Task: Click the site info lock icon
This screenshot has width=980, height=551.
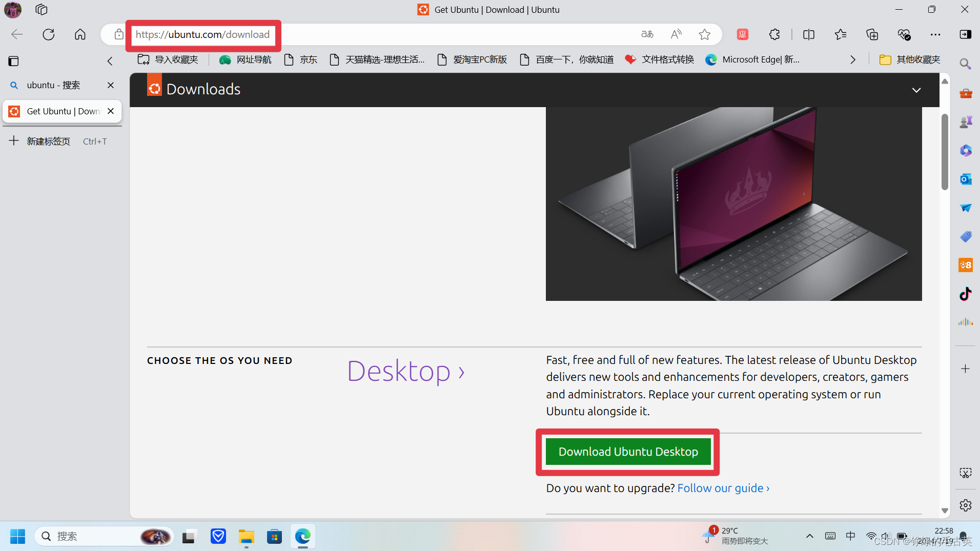Action: pos(119,34)
